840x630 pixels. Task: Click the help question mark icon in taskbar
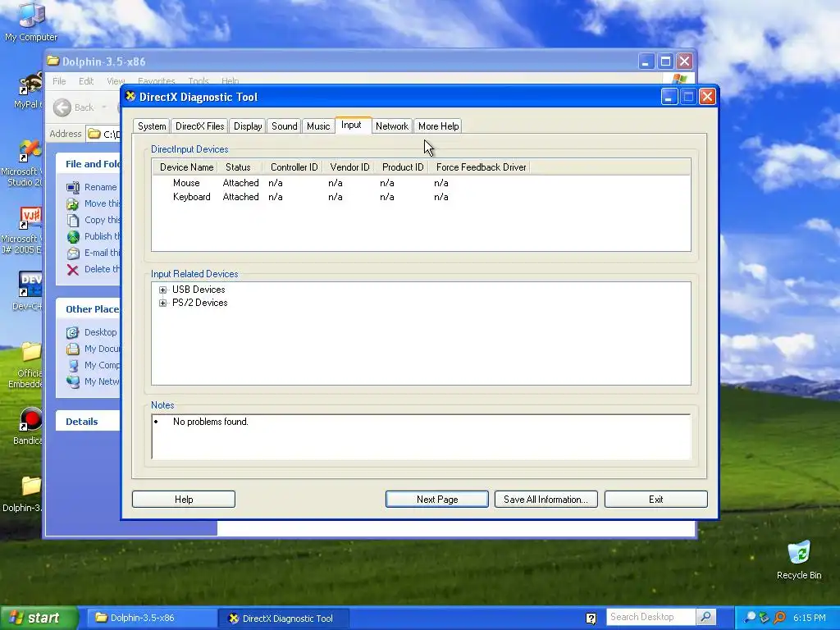coord(591,619)
